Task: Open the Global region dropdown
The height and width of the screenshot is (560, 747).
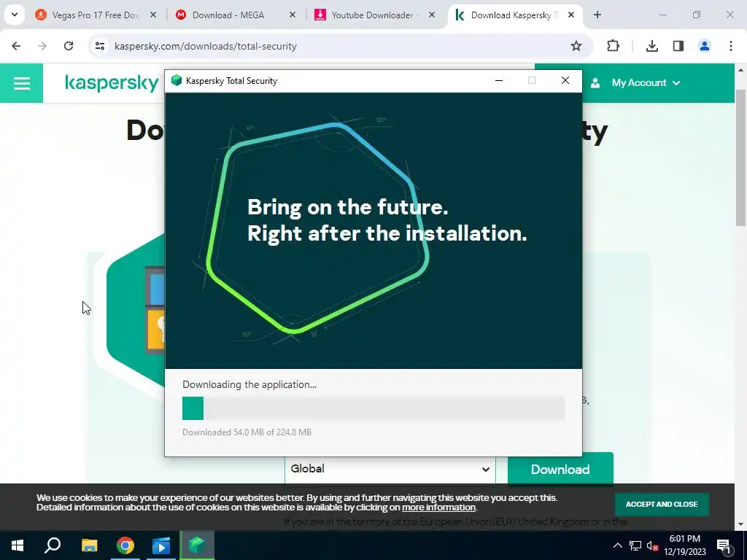Action: [x=390, y=469]
